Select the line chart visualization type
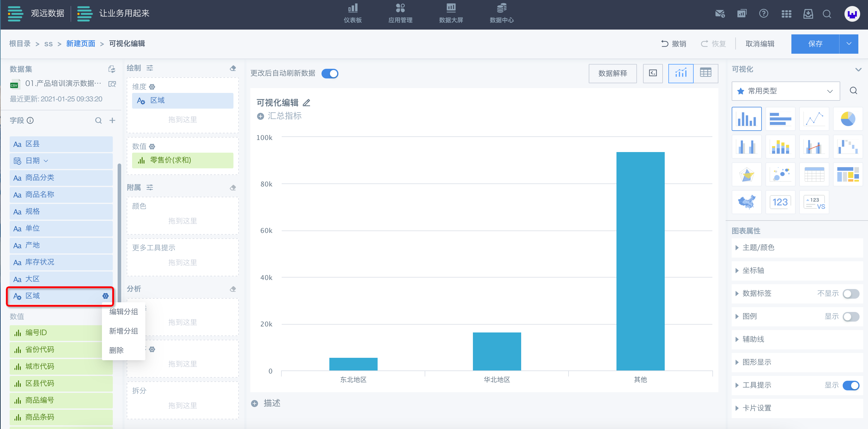Screen dimensions: 868x429 pos(814,119)
